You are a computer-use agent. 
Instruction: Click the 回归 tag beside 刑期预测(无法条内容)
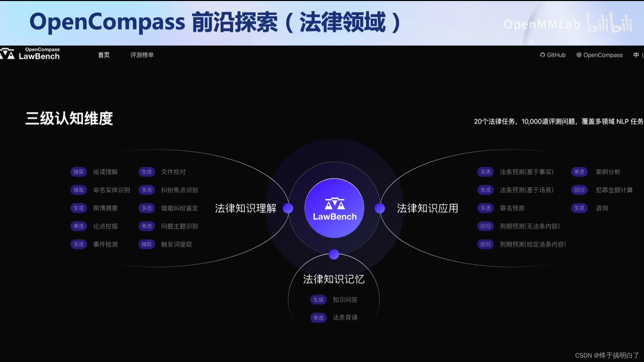coord(485,226)
